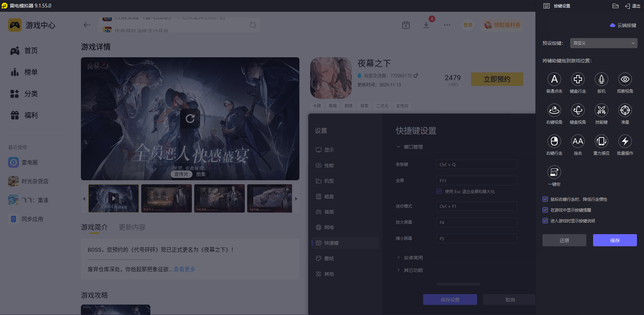This screenshot has height=315, width=644.
Task: Click the 保存设置 save settings button
Action: 450,299
